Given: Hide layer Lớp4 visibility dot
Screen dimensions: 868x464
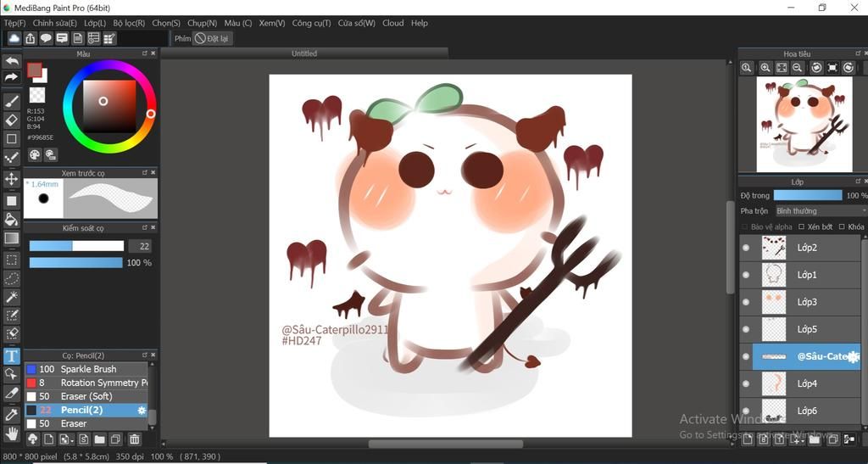Looking at the screenshot, I should pyautogui.click(x=746, y=383).
